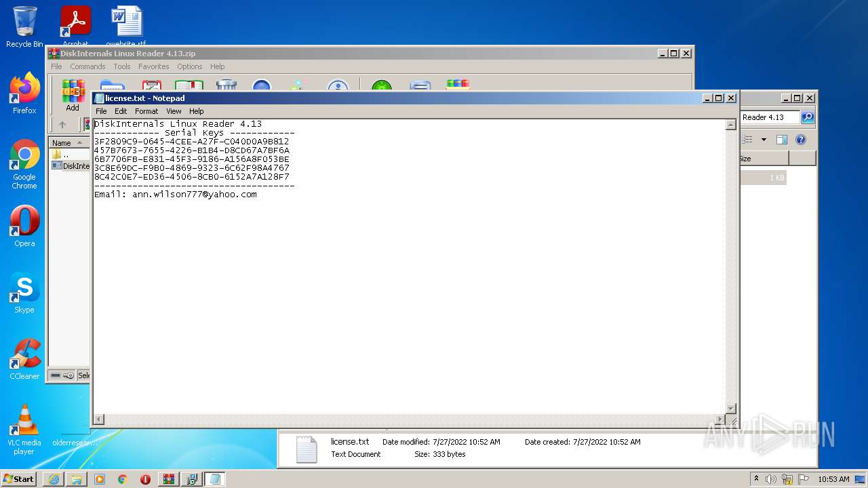This screenshot has width=868, height=488.
Task: Click the Explorer search box 'Reader 4.13'
Action: [770, 117]
